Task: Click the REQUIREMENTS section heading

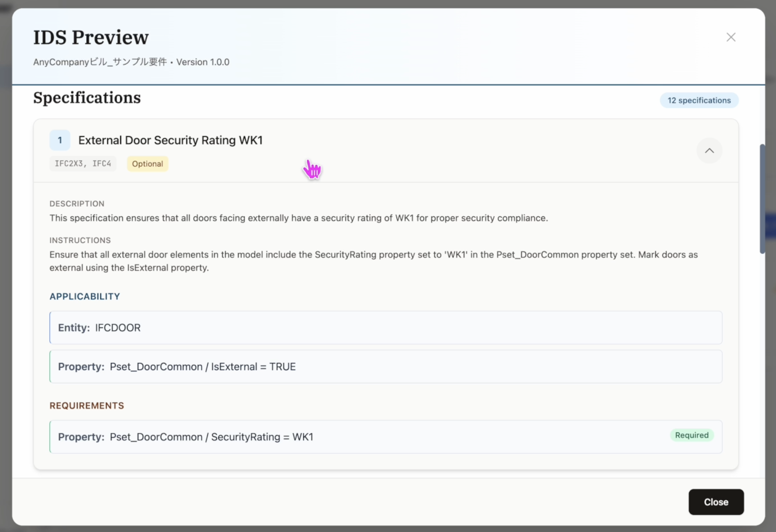Action: (x=87, y=406)
